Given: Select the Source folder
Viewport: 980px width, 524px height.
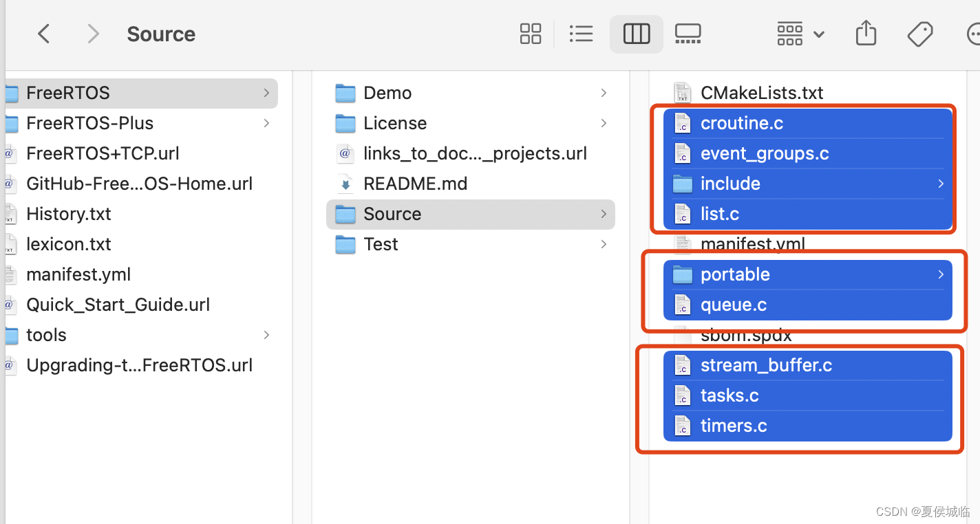Looking at the screenshot, I should (x=471, y=214).
